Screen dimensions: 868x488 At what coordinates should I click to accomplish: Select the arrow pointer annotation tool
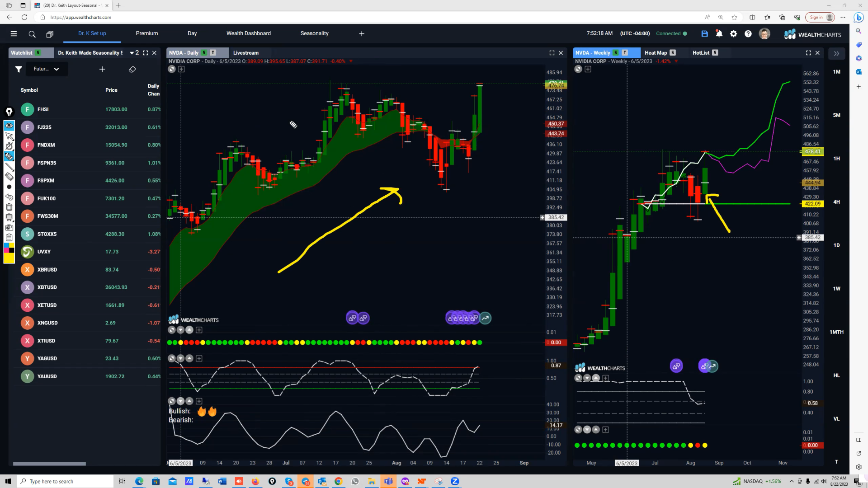(9, 136)
